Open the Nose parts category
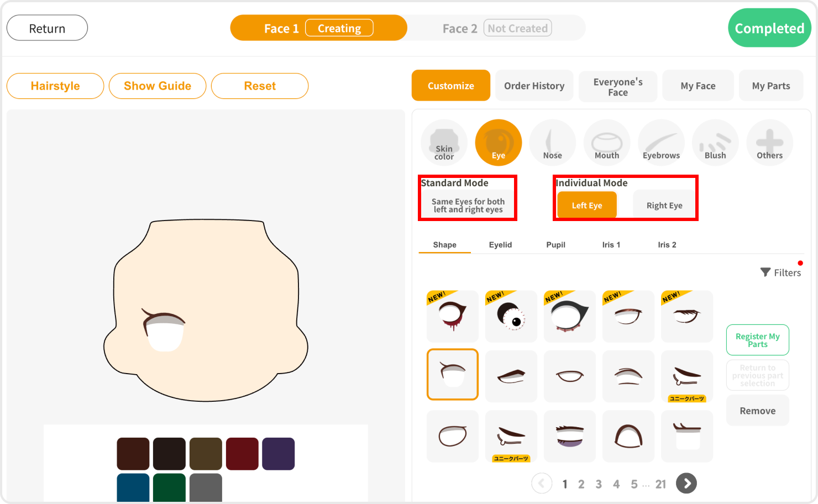 pos(552,143)
